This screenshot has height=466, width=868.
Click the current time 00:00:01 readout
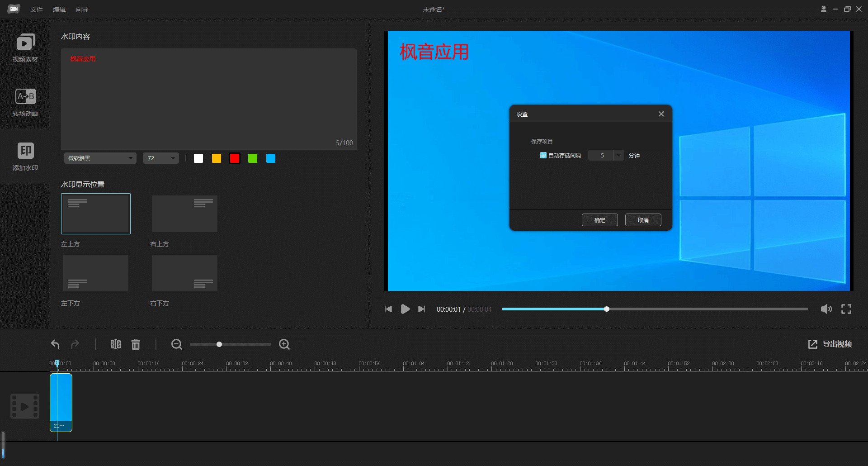(x=448, y=309)
